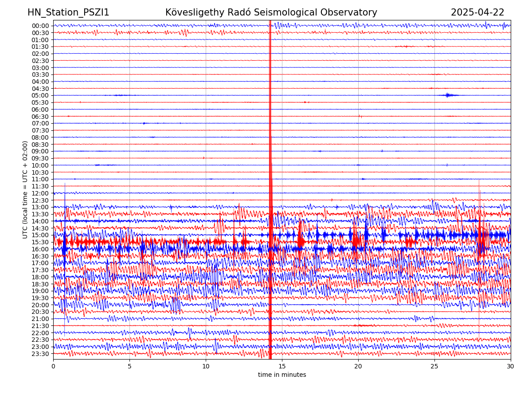Image resolution: width=532 pixels, height=399 pixels.
Task: Click the 20 tick on the minutes axis
Action: (x=358, y=366)
